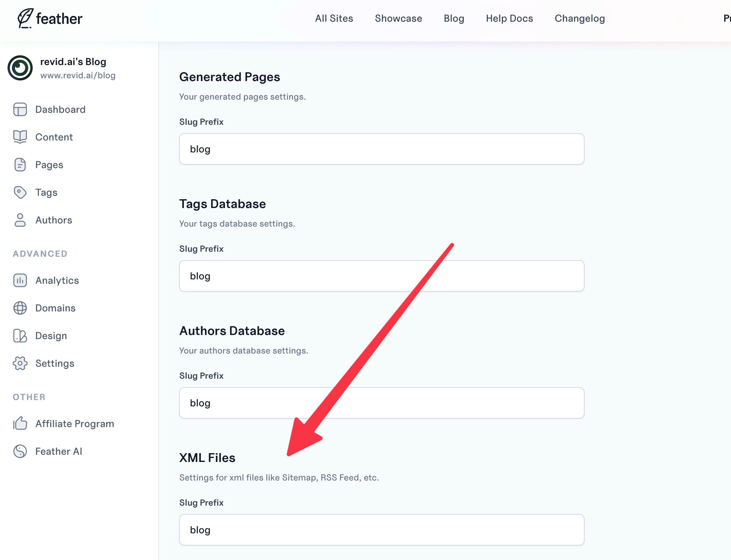This screenshot has width=731, height=560.
Task: Click the revid.ai blog avatar
Action: coord(20,68)
